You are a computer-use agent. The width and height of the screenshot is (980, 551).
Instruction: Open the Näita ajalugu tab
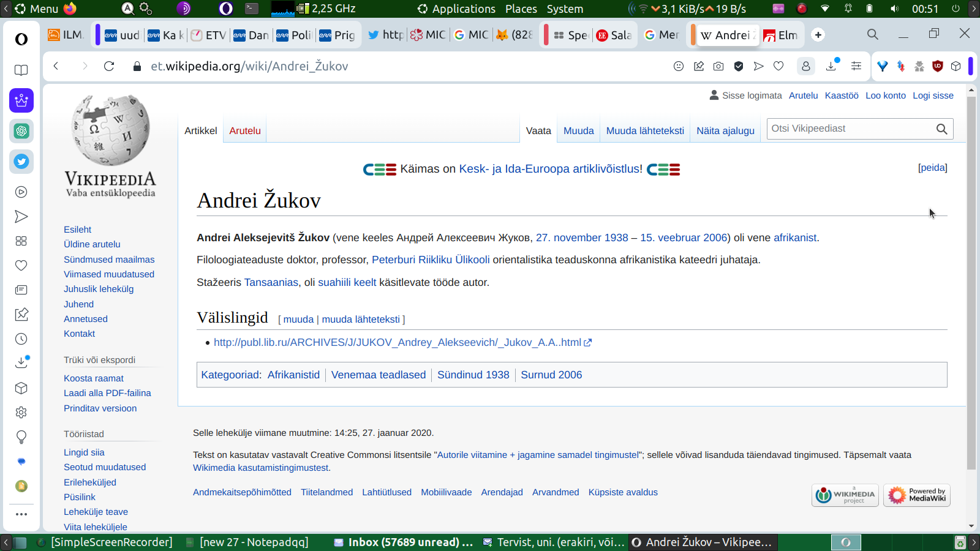[725, 130]
